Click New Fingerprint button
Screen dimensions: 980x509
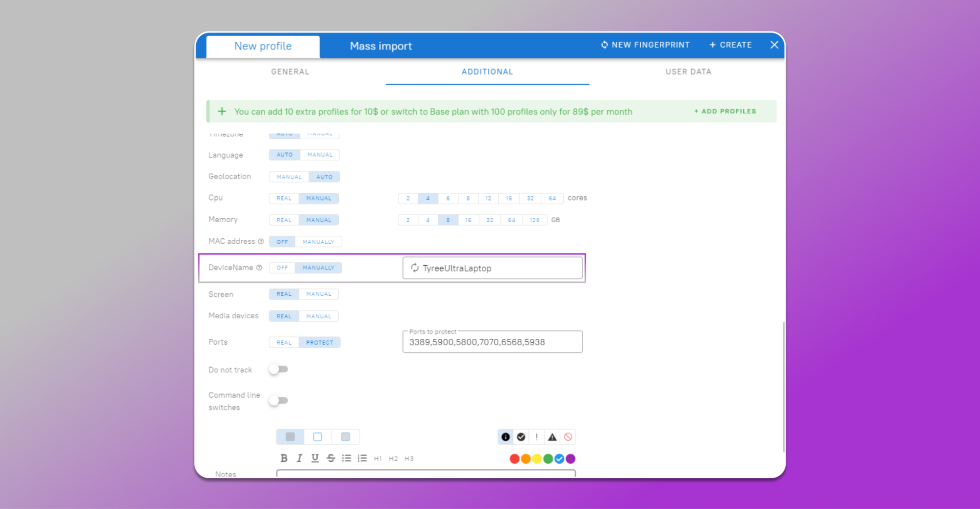[645, 45]
